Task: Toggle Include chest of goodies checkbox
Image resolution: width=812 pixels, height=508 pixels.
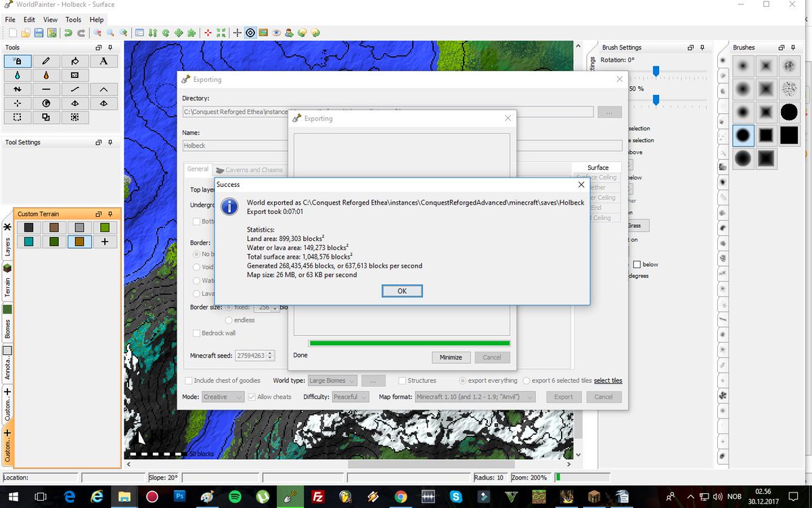Action: tap(189, 381)
